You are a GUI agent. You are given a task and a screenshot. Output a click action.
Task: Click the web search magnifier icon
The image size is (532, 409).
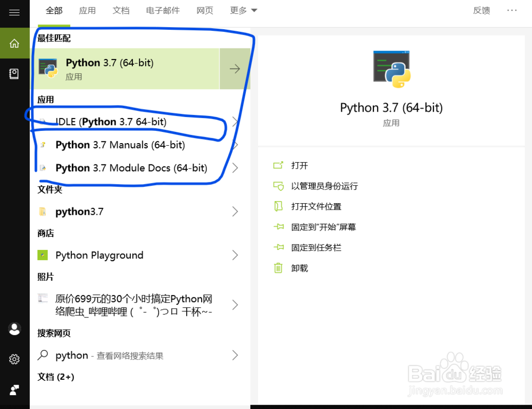pos(43,355)
